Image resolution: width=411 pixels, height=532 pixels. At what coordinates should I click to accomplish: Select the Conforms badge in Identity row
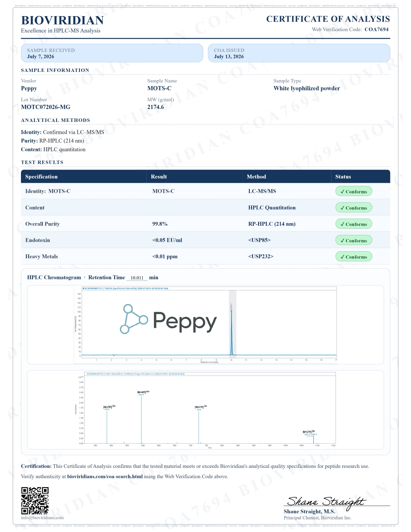tap(354, 191)
